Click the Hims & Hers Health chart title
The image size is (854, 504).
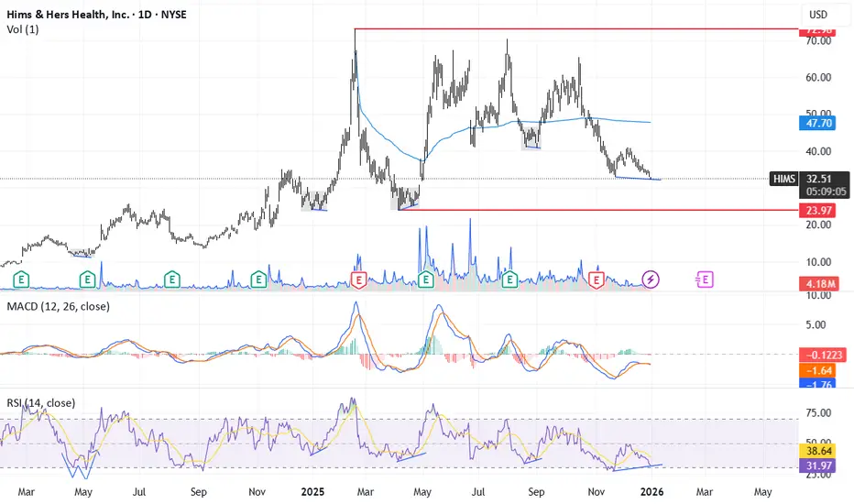click(x=96, y=15)
